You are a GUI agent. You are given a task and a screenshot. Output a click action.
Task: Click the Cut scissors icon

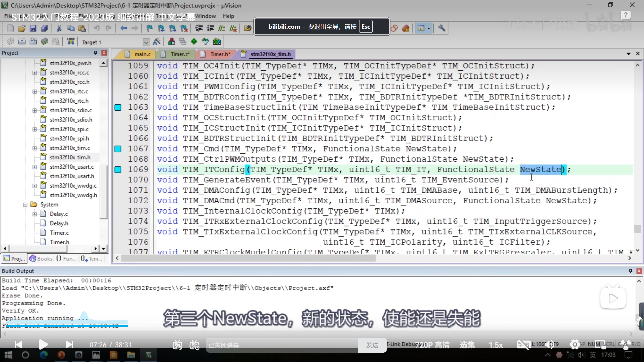59,28
